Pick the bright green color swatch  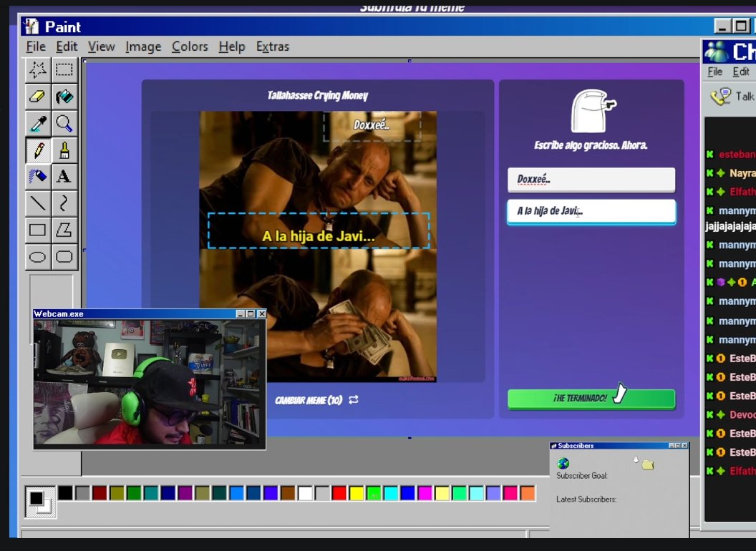coord(374,493)
